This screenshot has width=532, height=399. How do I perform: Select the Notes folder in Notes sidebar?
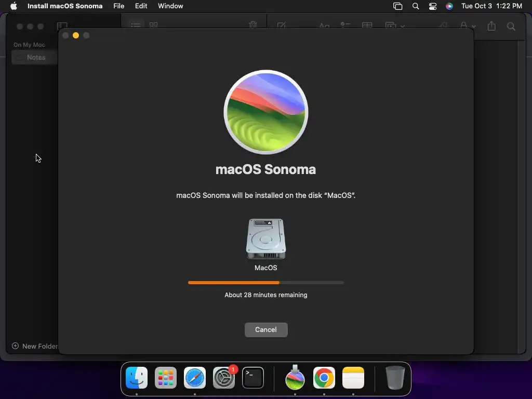click(34, 57)
